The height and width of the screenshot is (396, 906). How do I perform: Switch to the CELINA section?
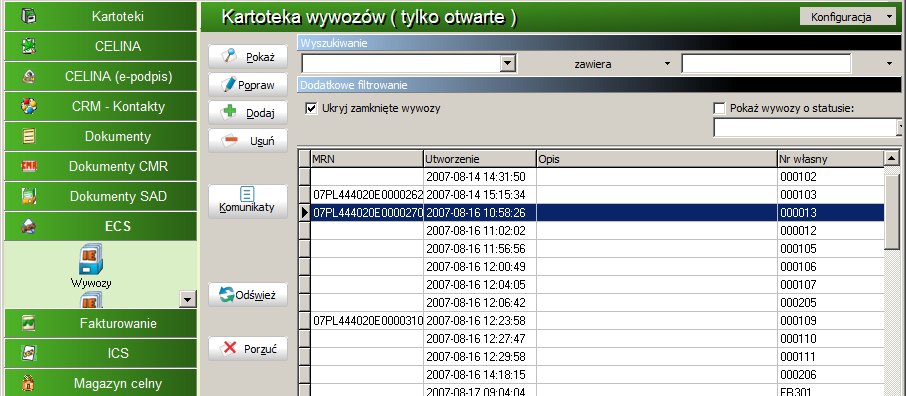click(101, 46)
